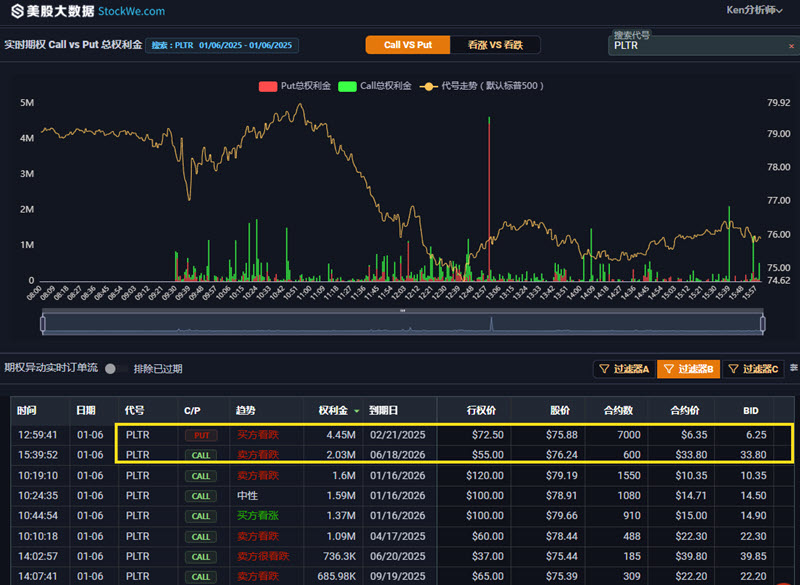Click the PUT badge in 12:59:41 row
Viewport: 800px width, 585px height.
(x=201, y=436)
